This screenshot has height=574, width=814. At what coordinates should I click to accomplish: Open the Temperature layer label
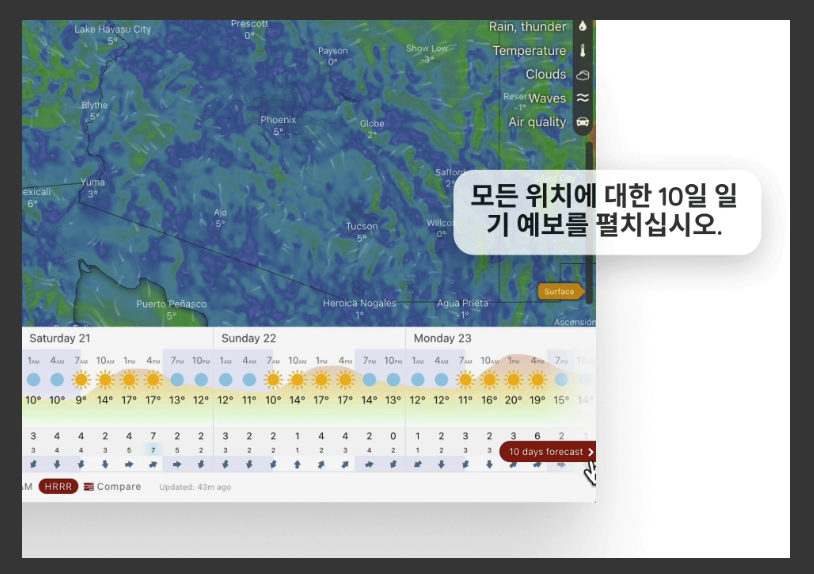point(529,50)
